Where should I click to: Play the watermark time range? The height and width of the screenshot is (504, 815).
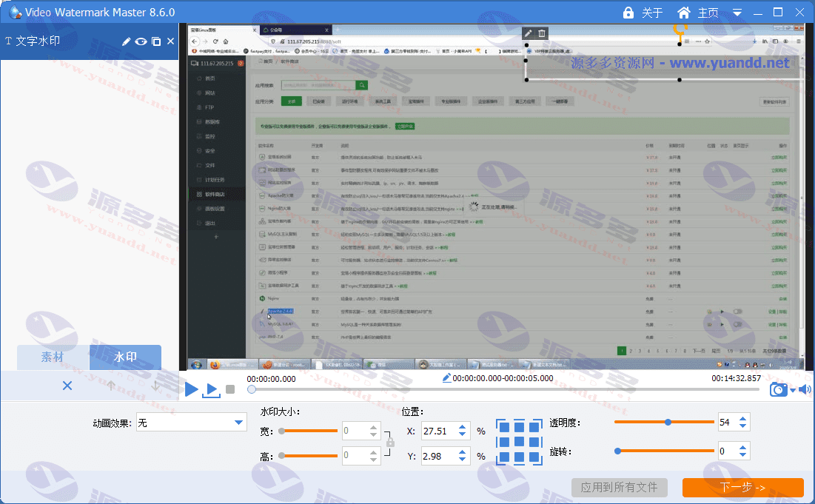pyautogui.click(x=211, y=390)
